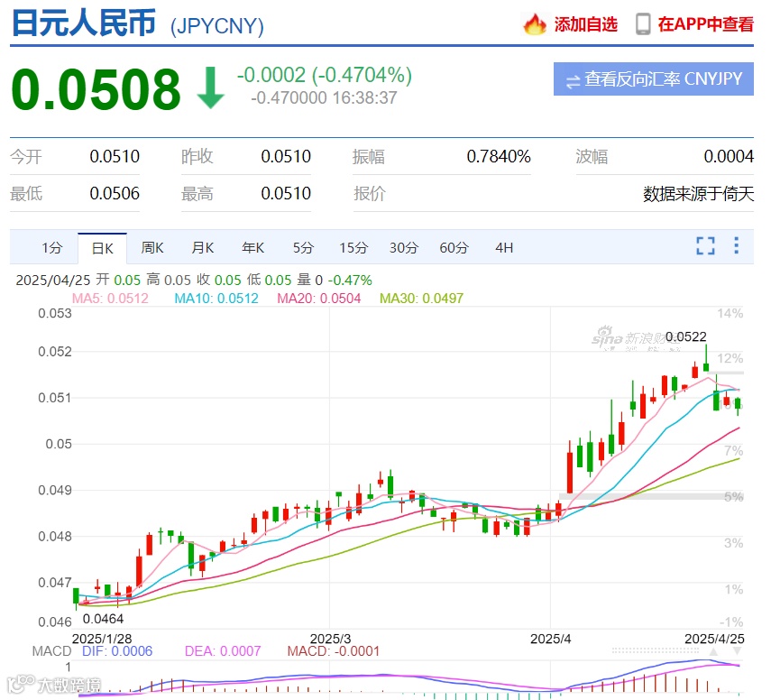The height and width of the screenshot is (700, 771).
Task: Switch to the 周K chart tab
Action: click(152, 247)
